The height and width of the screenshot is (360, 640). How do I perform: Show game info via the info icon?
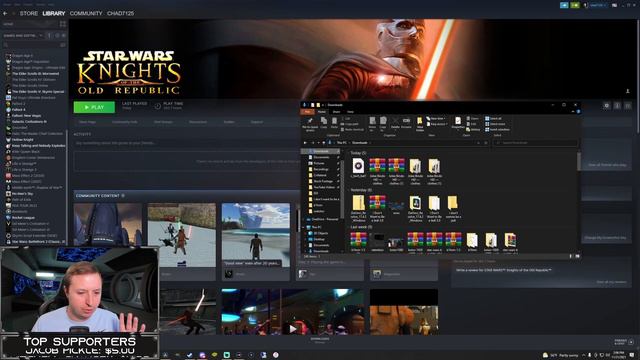coord(617,106)
